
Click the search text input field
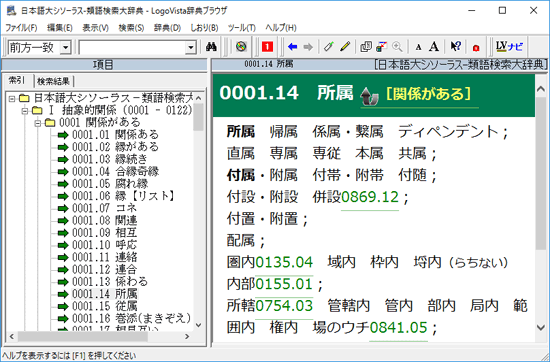pos(132,47)
